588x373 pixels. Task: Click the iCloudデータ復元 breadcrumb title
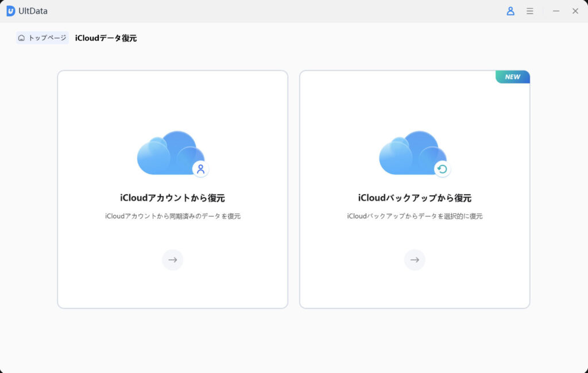click(x=106, y=38)
